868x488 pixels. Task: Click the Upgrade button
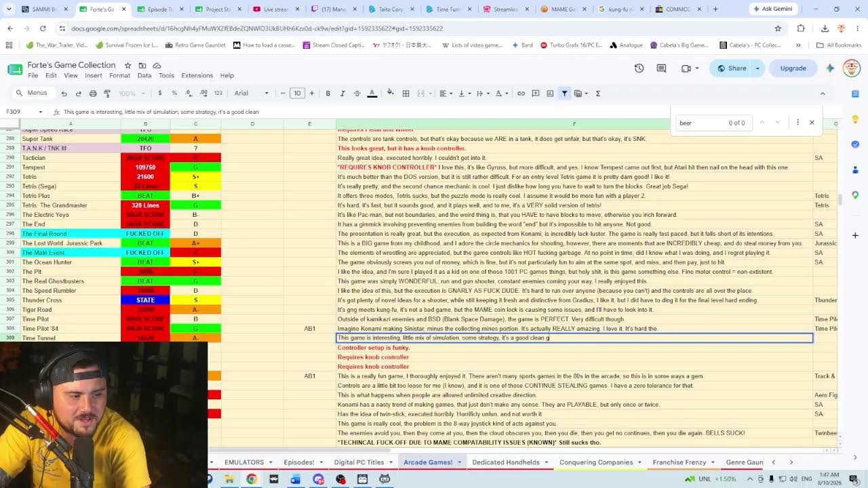coord(793,68)
